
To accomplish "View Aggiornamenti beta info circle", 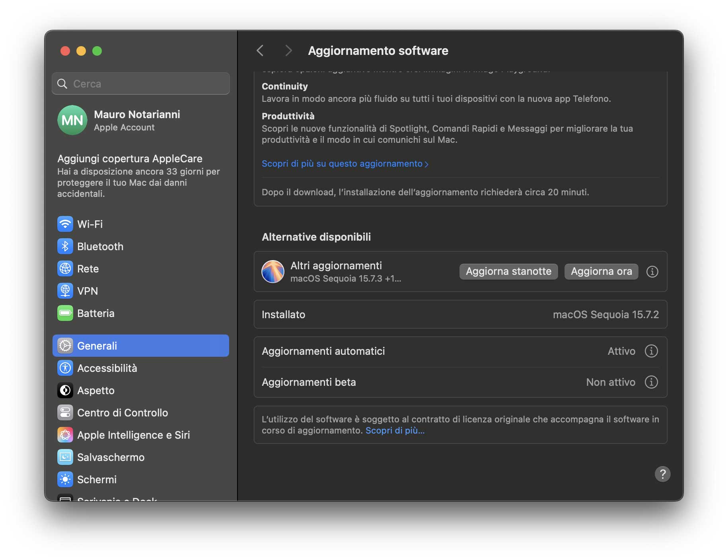I will [651, 382].
